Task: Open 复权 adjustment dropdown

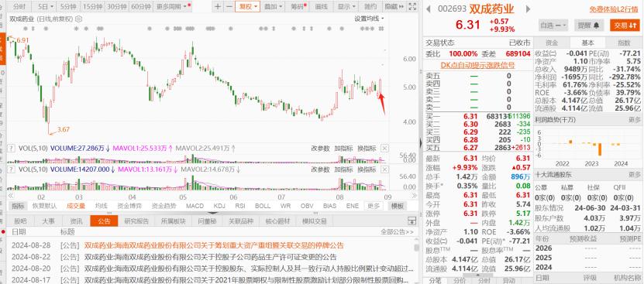Action: (x=248, y=6)
